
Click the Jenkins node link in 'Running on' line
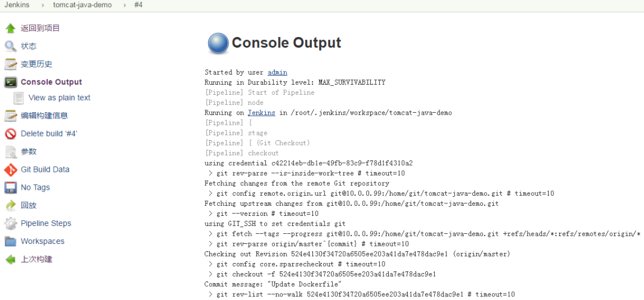coord(261,113)
